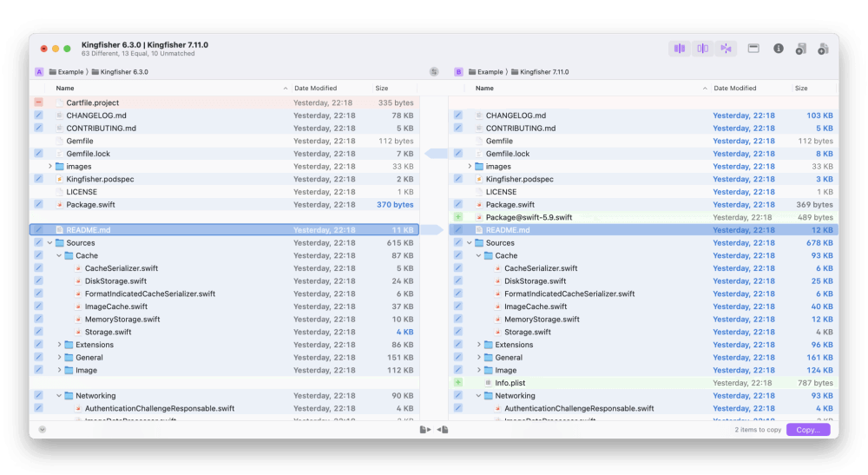Collapse the left Networking folder
This screenshot has width=868, height=475.
coord(59,395)
